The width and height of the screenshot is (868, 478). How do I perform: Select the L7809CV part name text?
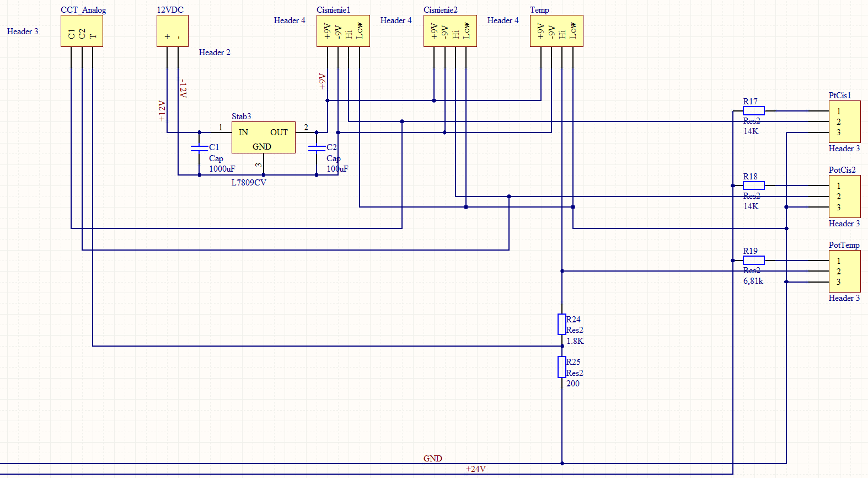[x=249, y=183]
